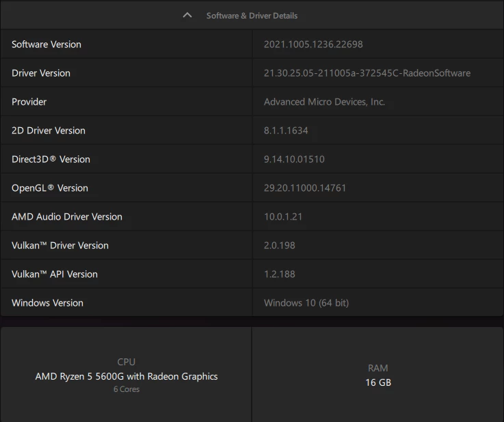Image resolution: width=504 pixels, height=422 pixels.
Task: Click the 6 Cores text
Action: coord(127,389)
